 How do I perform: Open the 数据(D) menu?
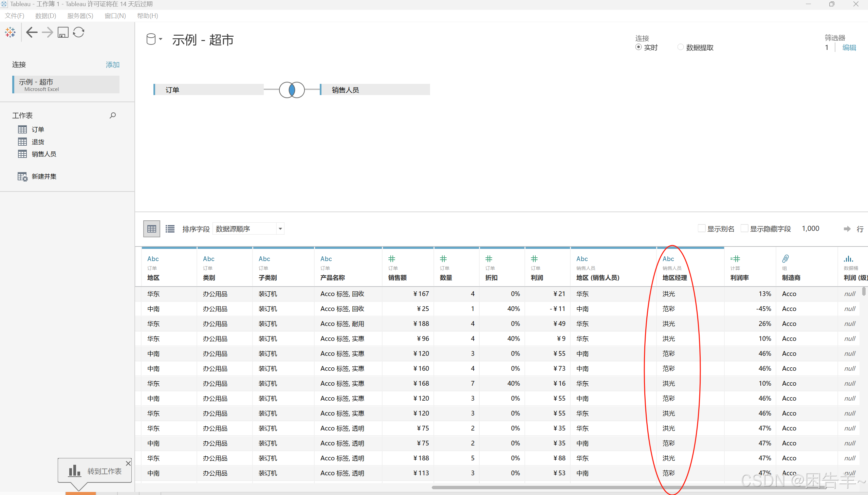tap(45, 16)
